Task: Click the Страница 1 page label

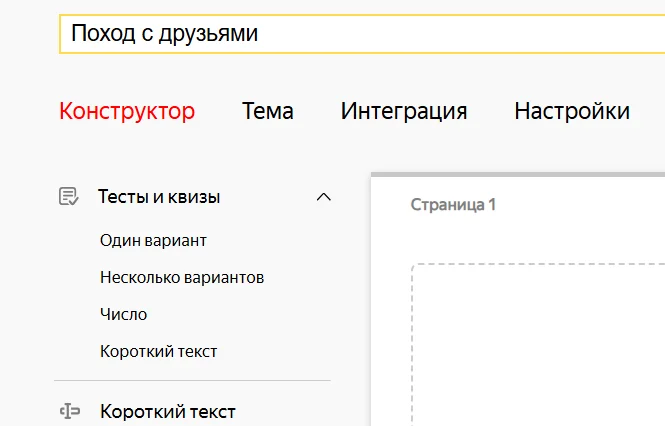Action: click(x=453, y=205)
